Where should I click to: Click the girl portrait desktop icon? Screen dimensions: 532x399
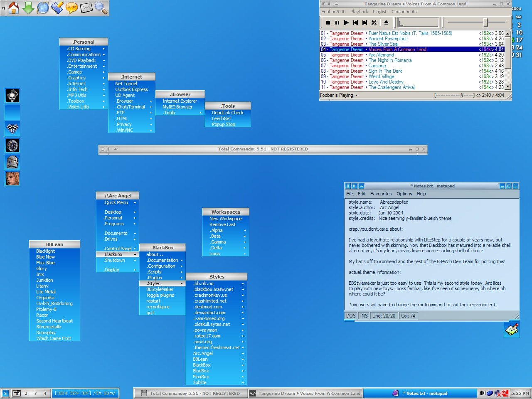click(12, 179)
